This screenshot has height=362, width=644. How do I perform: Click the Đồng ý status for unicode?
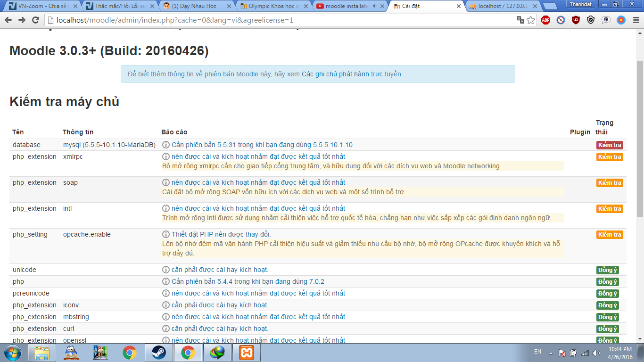pyautogui.click(x=608, y=270)
